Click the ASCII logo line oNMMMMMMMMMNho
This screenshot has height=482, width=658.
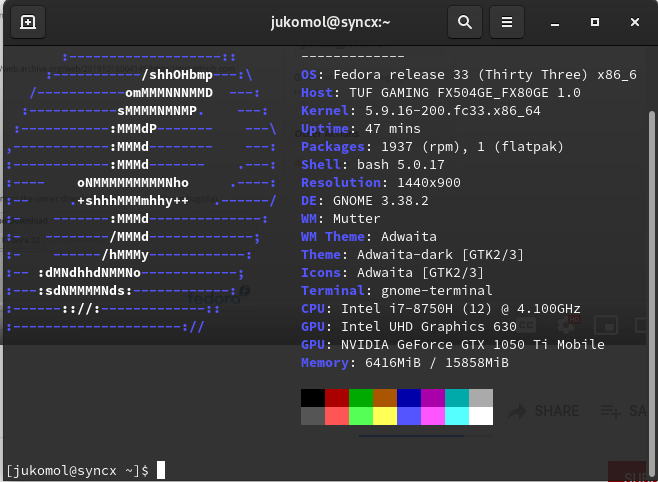pos(133,183)
